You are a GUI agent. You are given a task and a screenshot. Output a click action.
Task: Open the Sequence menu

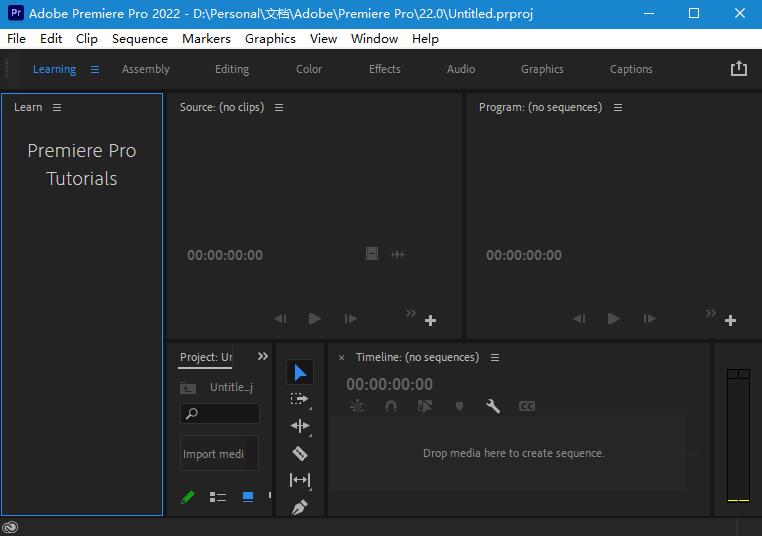[139, 38]
